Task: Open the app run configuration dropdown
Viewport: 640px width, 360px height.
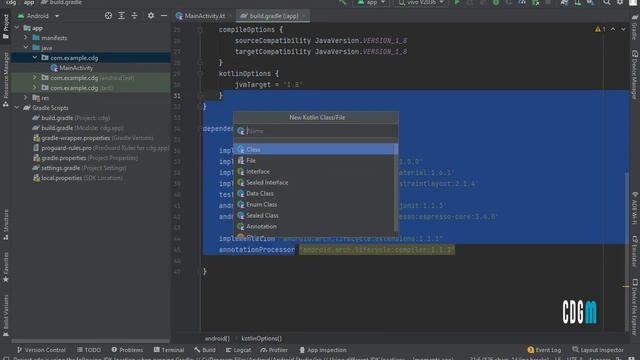Action: point(371,2)
